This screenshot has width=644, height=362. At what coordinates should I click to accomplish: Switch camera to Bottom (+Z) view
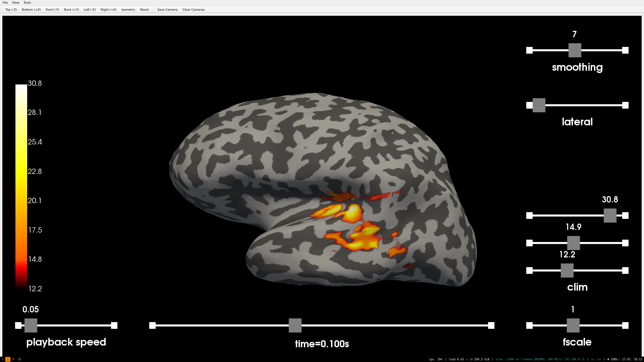point(31,10)
